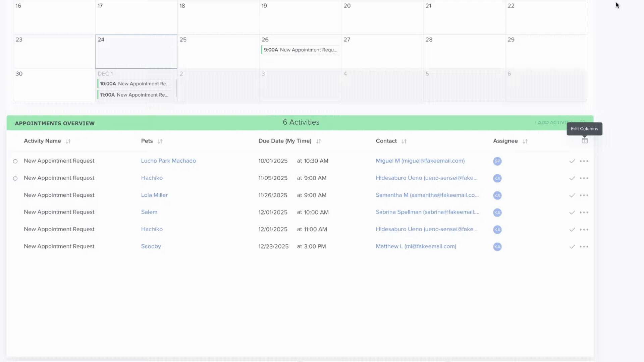The image size is (644, 362).
Task: Click the checkmark on Salem's appointment row
Action: 572,213
